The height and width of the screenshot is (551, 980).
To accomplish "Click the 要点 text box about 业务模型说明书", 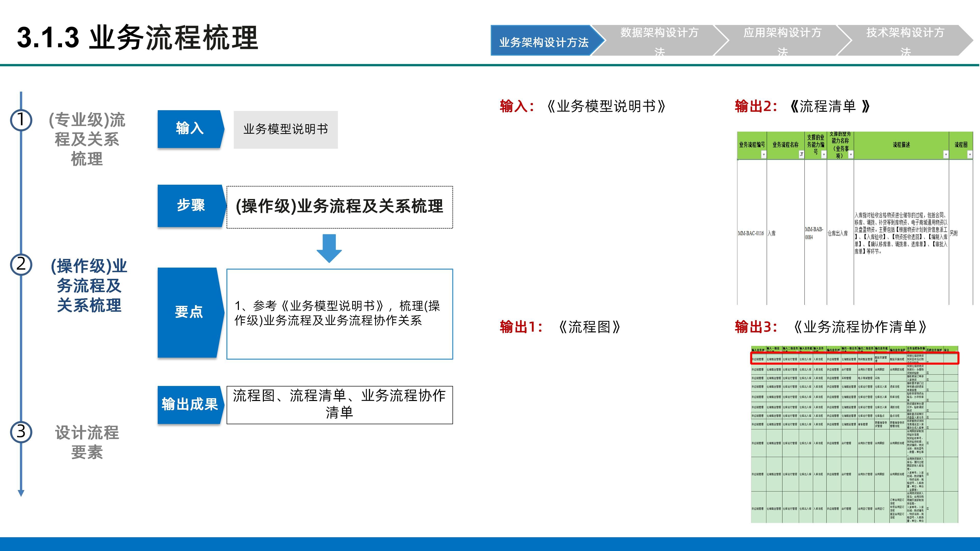I will pyautogui.click(x=340, y=314).
